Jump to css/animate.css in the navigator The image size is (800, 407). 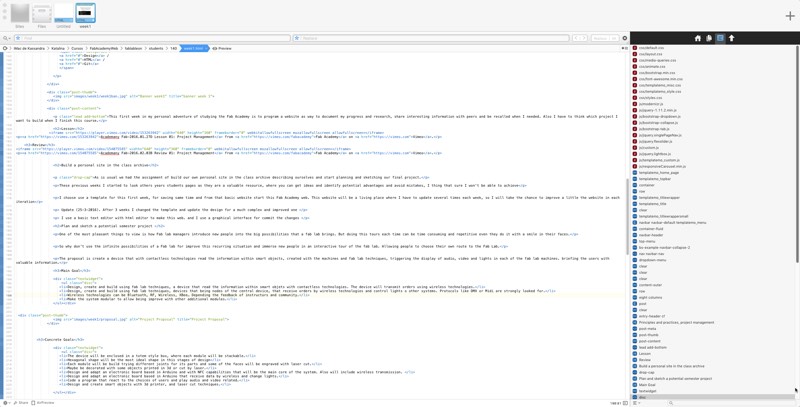click(652, 66)
